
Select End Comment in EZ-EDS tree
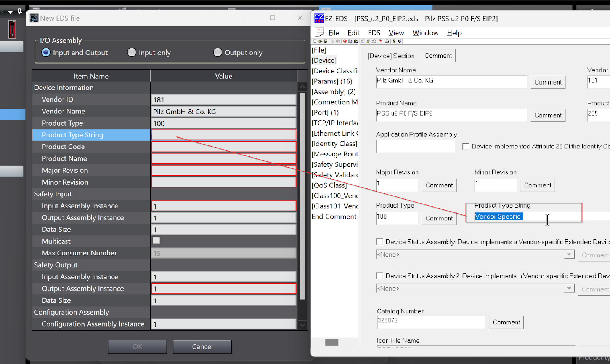coord(334,216)
